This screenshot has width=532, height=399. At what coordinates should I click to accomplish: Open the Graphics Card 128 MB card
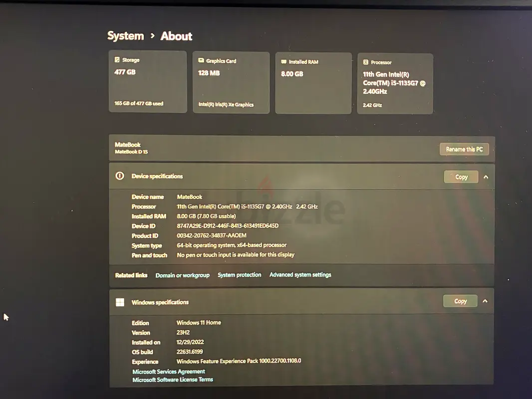(x=231, y=82)
